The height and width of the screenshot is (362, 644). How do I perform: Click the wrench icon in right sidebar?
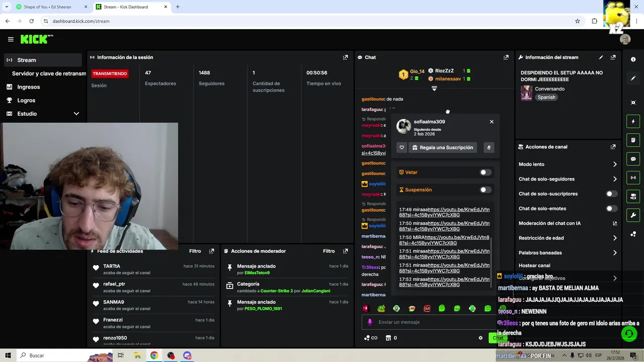coord(633,215)
